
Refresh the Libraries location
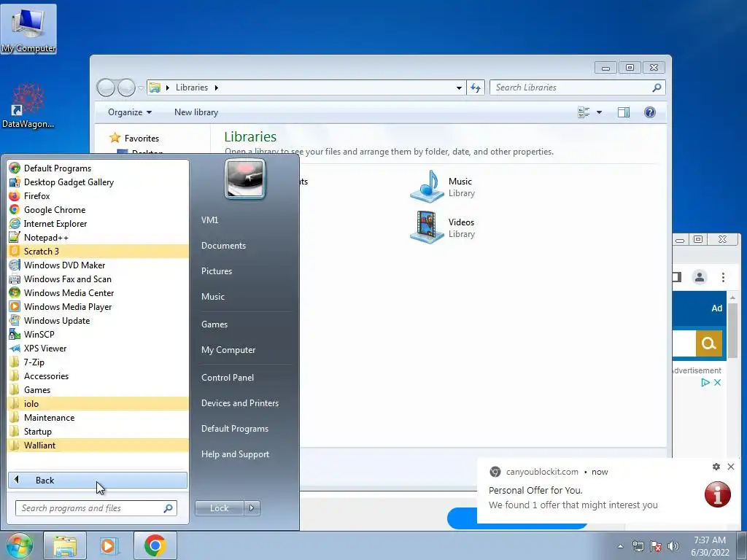(x=476, y=87)
